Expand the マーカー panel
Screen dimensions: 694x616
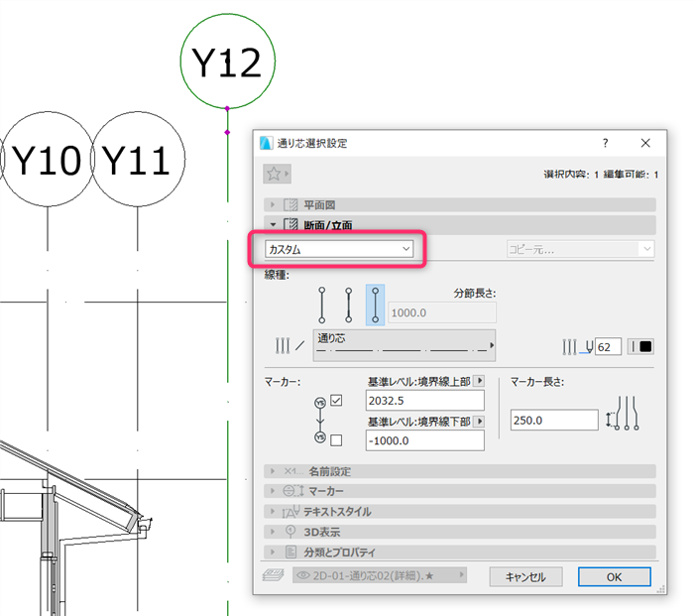tap(460, 491)
